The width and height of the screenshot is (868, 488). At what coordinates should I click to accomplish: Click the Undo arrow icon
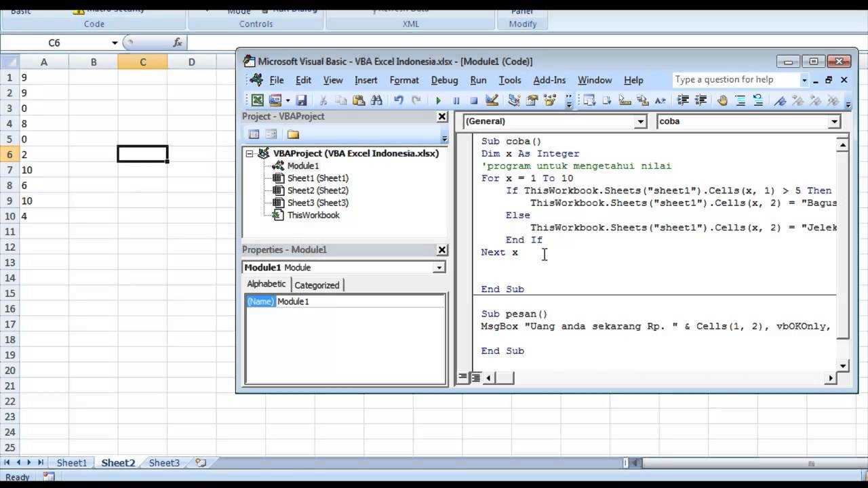tap(399, 100)
